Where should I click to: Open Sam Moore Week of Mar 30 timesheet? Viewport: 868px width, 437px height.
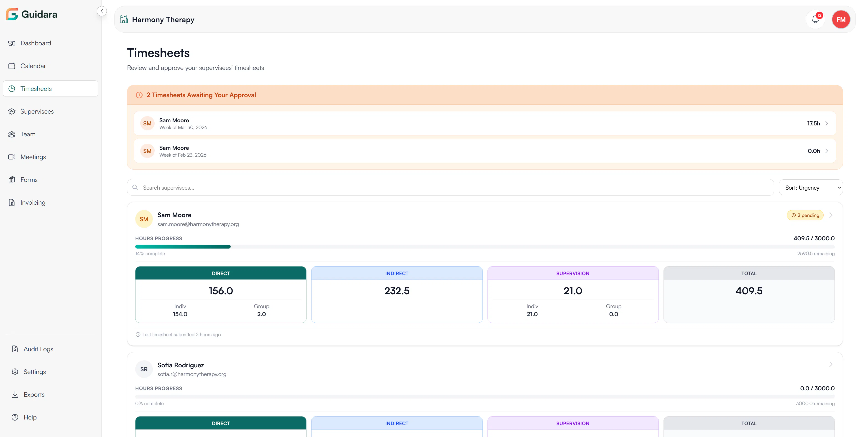[x=485, y=124]
